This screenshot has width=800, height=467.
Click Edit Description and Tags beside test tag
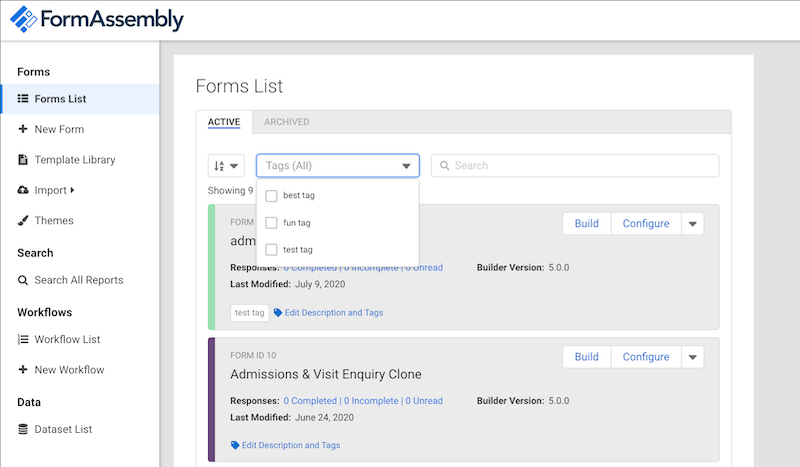point(334,312)
